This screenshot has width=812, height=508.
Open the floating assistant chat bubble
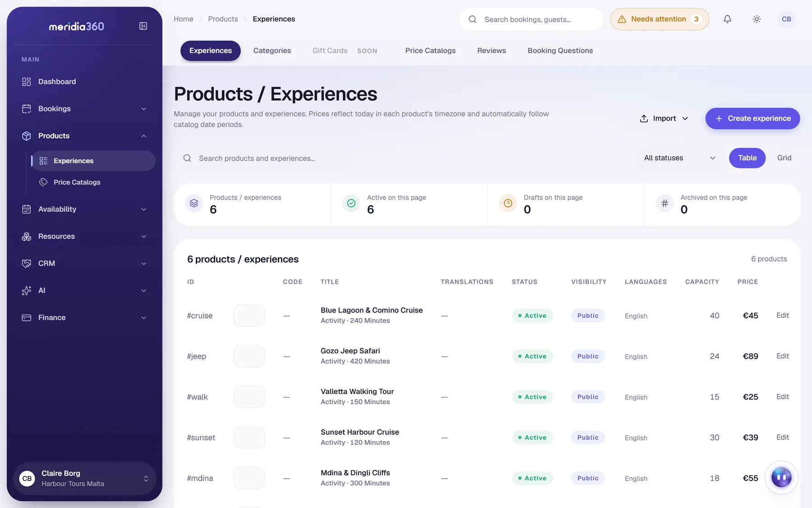pyautogui.click(x=781, y=477)
